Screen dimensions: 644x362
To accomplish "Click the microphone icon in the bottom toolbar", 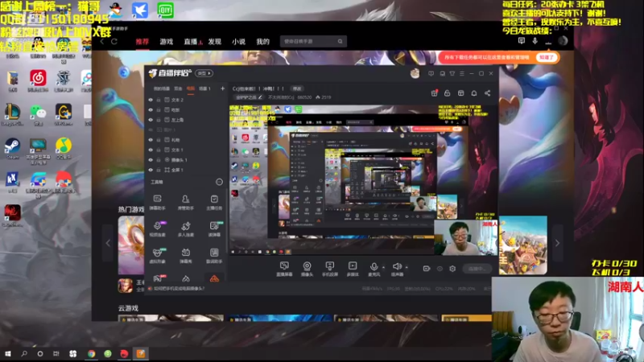I will (x=374, y=267).
